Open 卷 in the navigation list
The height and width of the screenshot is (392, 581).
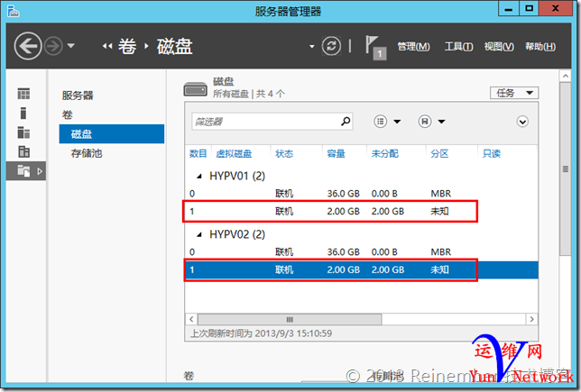[x=68, y=114]
